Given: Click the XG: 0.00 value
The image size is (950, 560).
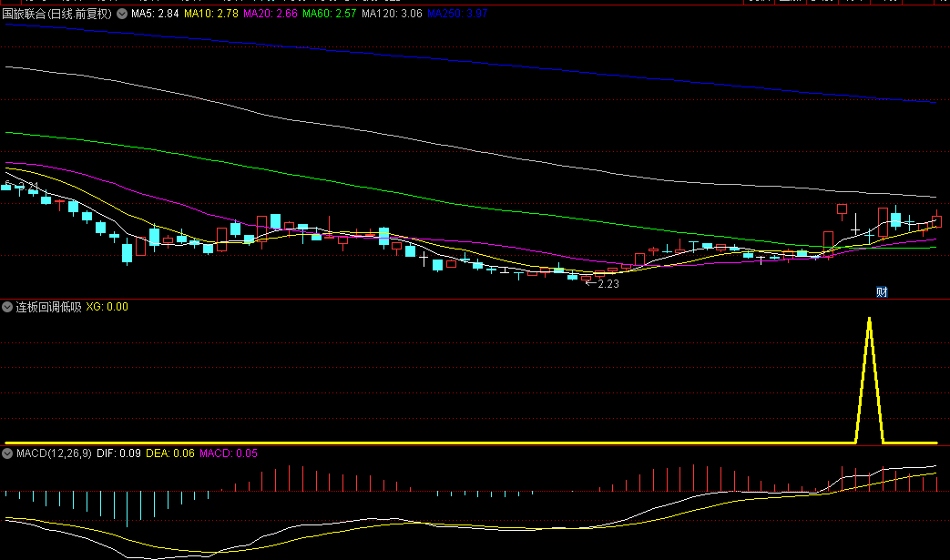Looking at the screenshot, I should click(x=107, y=307).
